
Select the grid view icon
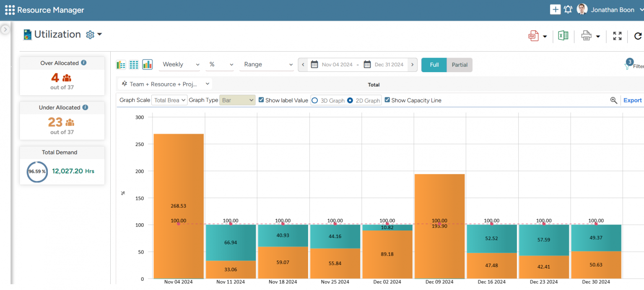(134, 64)
